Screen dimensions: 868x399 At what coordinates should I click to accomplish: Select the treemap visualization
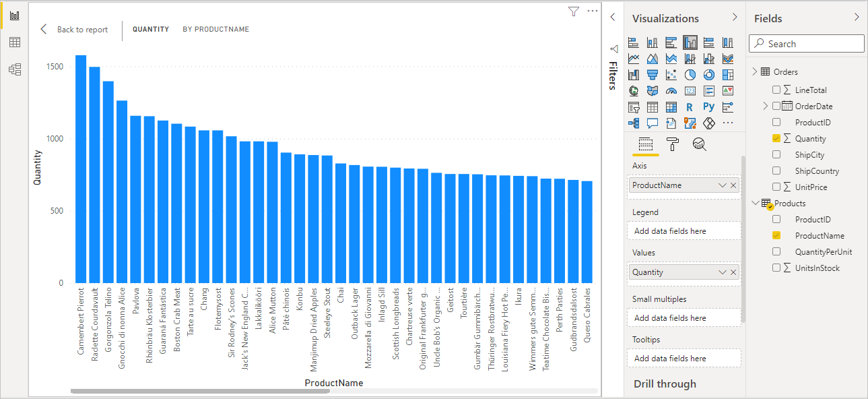point(727,74)
